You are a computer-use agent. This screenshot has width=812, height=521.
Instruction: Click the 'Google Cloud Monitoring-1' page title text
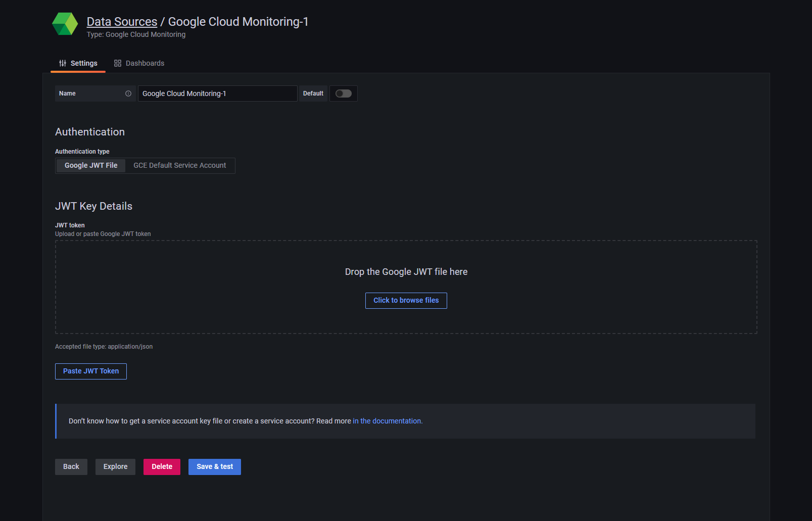[238, 22]
